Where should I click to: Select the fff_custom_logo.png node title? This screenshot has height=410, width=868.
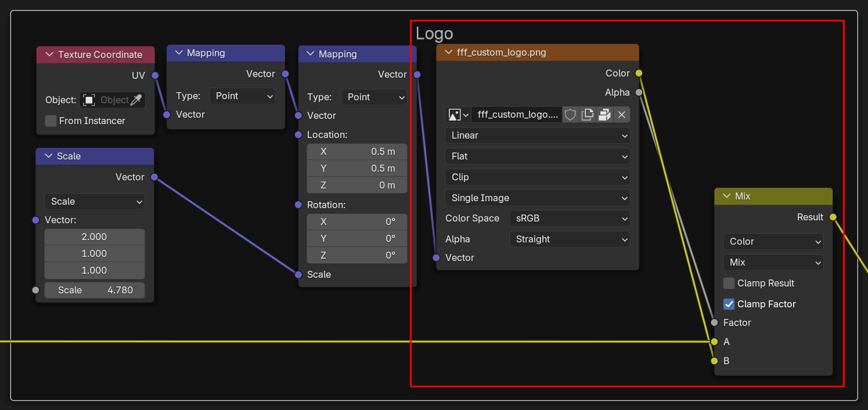pyautogui.click(x=502, y=52)
